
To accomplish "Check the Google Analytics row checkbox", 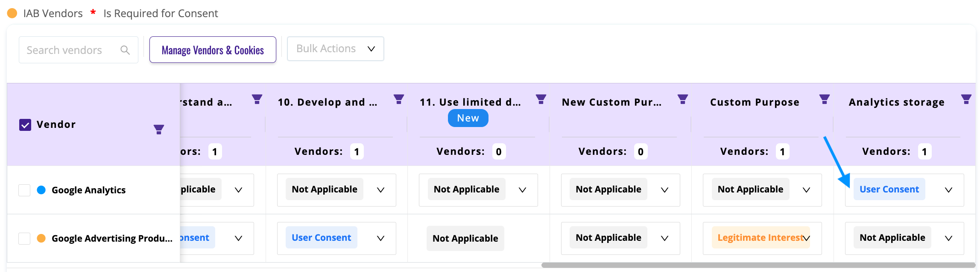I will [24, 190].
